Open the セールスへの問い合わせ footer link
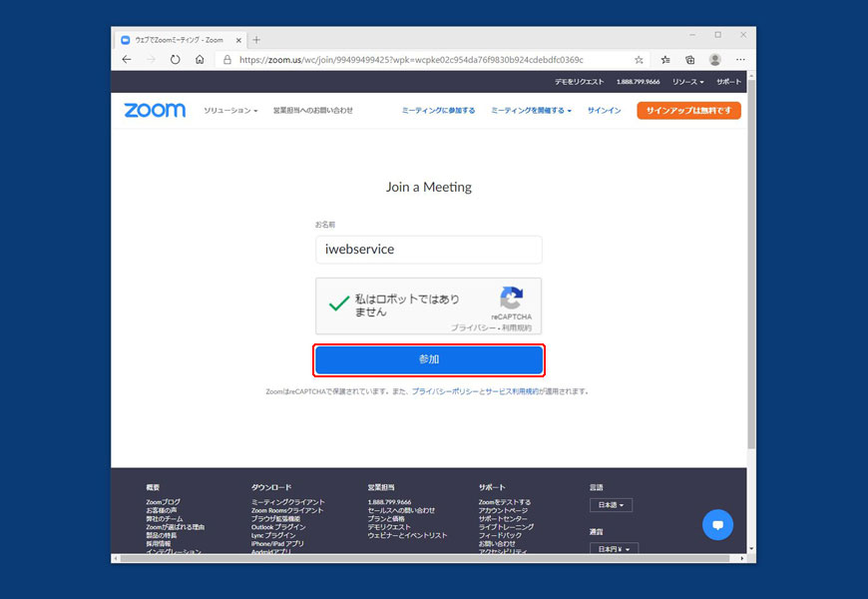The width and height of the screenshot is (868, 599). coord(401,510)
